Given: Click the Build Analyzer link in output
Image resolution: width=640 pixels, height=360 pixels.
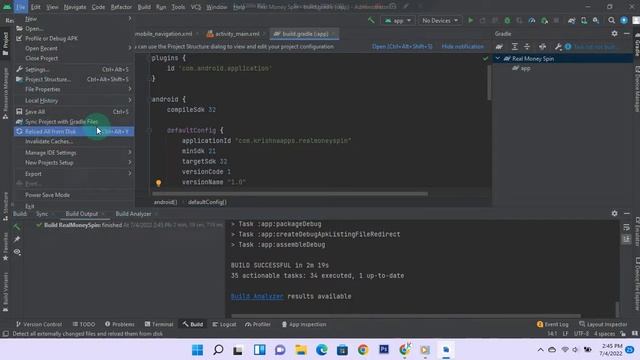Looking at the screenshot, I should point(257,296).
